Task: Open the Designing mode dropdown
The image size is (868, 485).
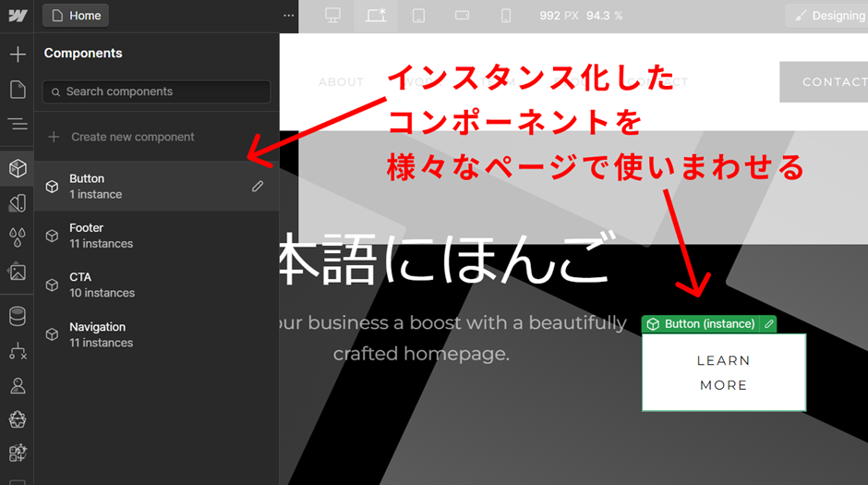Action: pos(828,16)
